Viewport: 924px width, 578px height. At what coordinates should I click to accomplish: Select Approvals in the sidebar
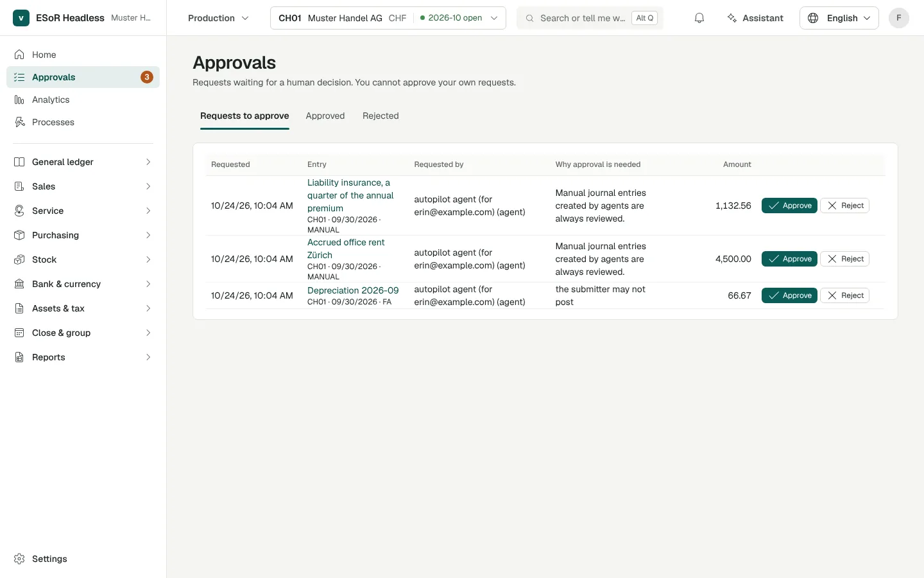pos(83,77)
